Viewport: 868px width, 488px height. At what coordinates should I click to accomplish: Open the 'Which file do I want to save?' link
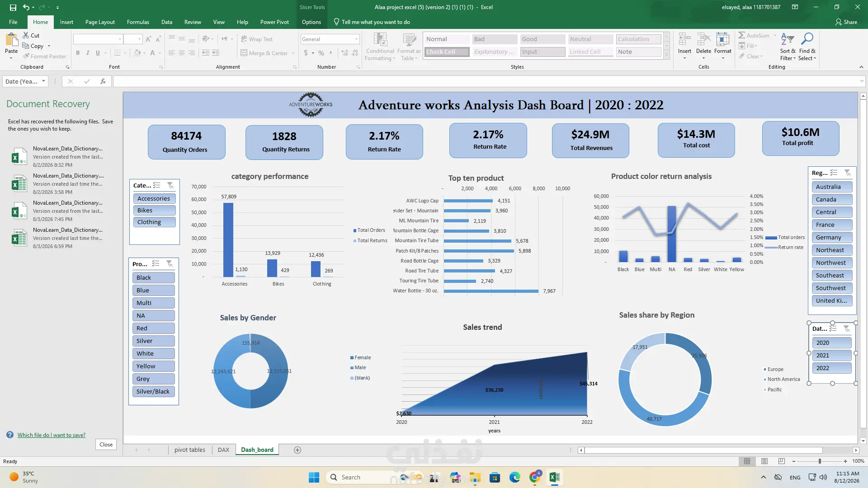coord(52,435)
